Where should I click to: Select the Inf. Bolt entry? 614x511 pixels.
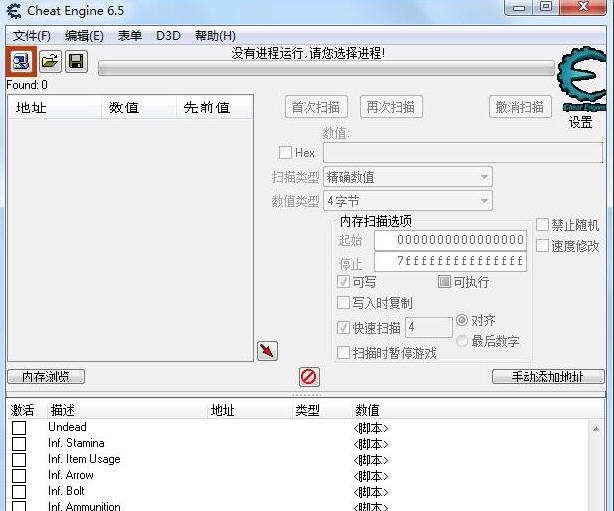(x=66, y=491)
